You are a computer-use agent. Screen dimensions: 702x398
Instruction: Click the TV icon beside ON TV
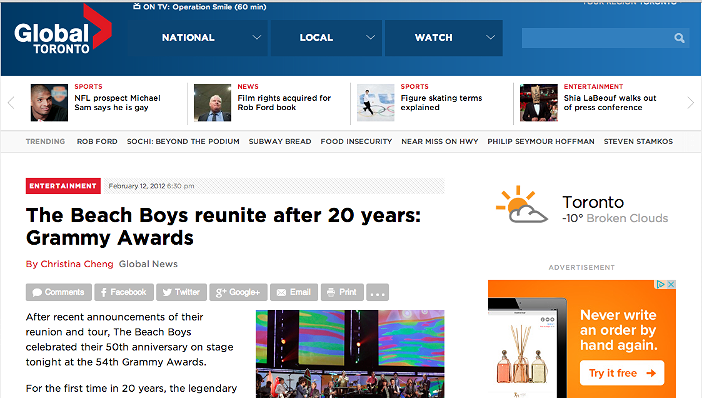[x=137, y=6]
